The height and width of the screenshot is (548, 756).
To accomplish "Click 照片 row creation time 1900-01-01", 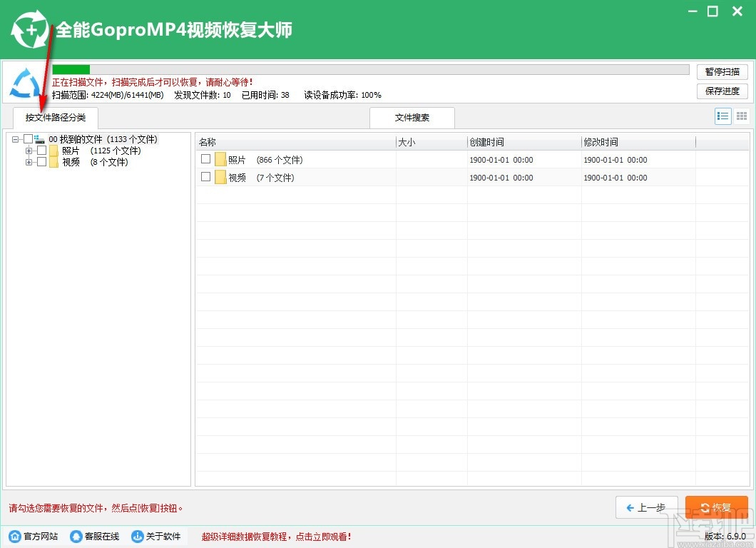I will (x=501, y=160).
